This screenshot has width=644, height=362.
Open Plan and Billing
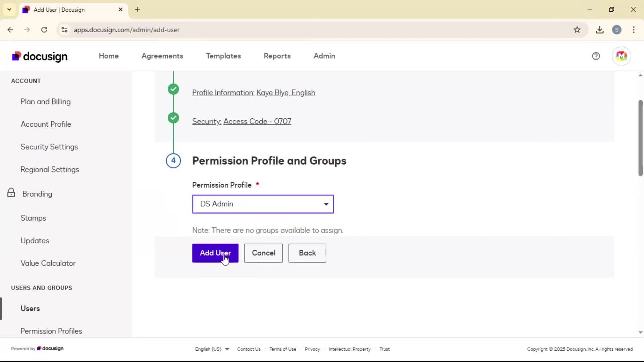point(46,102)
